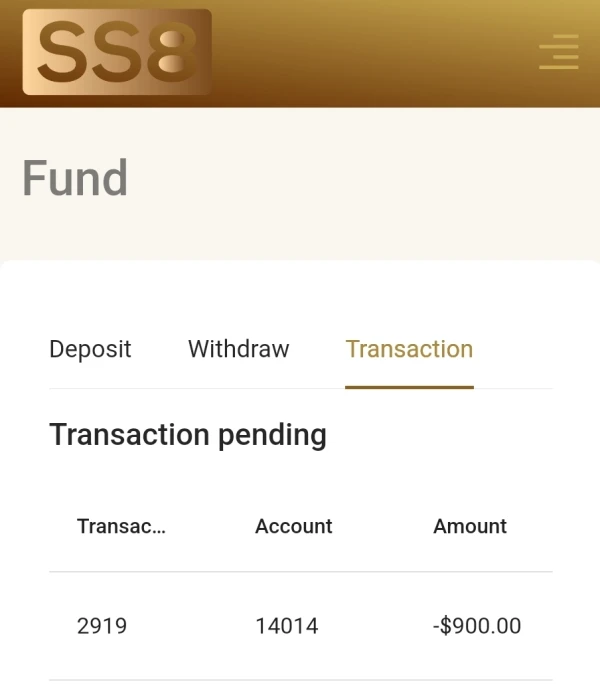Image resolution: width=600 pixels, height=688 pixels.
Task: Click the Fund page heading
Action: (x=75, y=178)
